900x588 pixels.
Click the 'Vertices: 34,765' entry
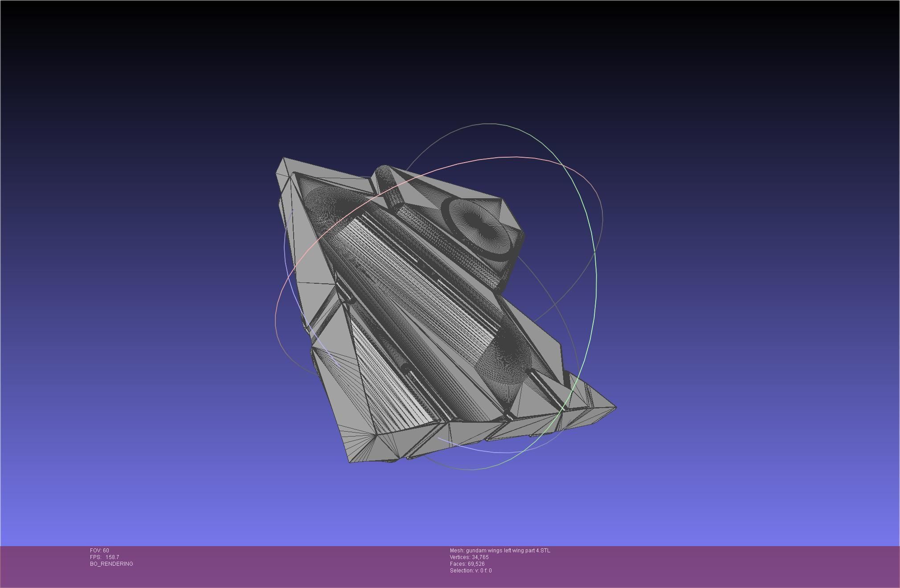tap(469, 557)
